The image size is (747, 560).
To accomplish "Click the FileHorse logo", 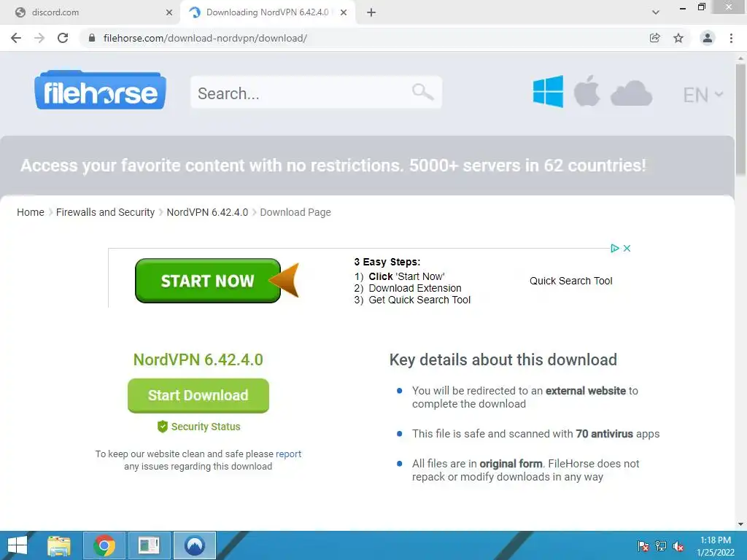I will click(100, 90).
